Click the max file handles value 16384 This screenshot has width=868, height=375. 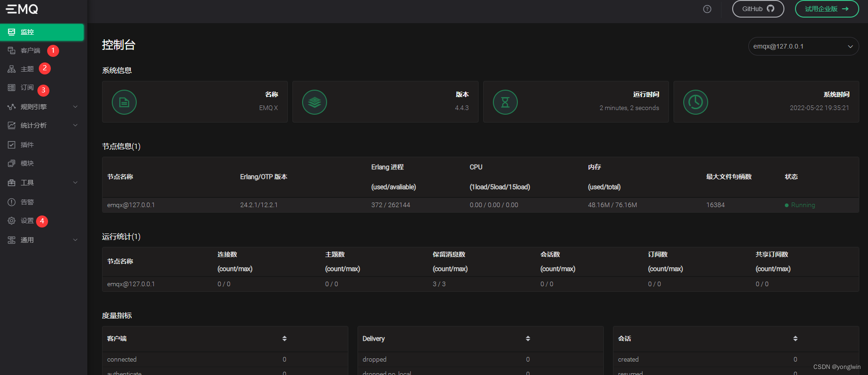pyautogui.click(x=716, y=205)
